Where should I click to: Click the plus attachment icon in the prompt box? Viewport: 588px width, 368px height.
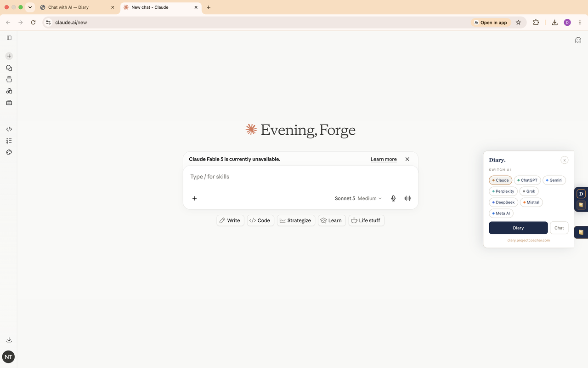point(194,198)
